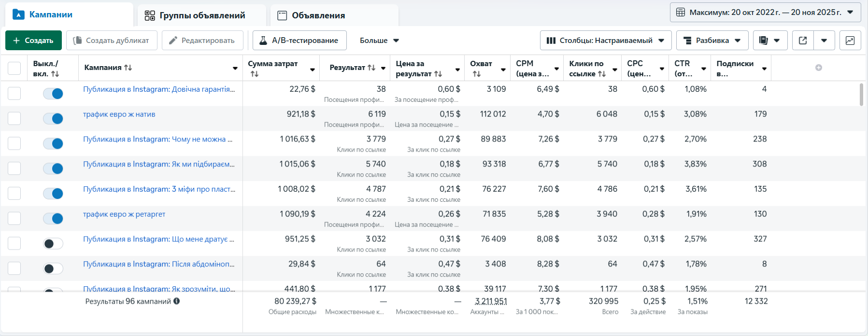This screenshot has height=336, width=868.
Task: Turn off the 'трафик евро ж натив' campaign
Action: [53, 118]
